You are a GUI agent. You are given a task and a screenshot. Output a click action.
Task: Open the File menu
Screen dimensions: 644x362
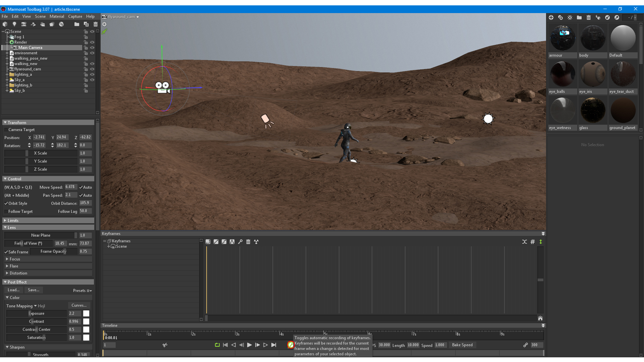(5, 16)
